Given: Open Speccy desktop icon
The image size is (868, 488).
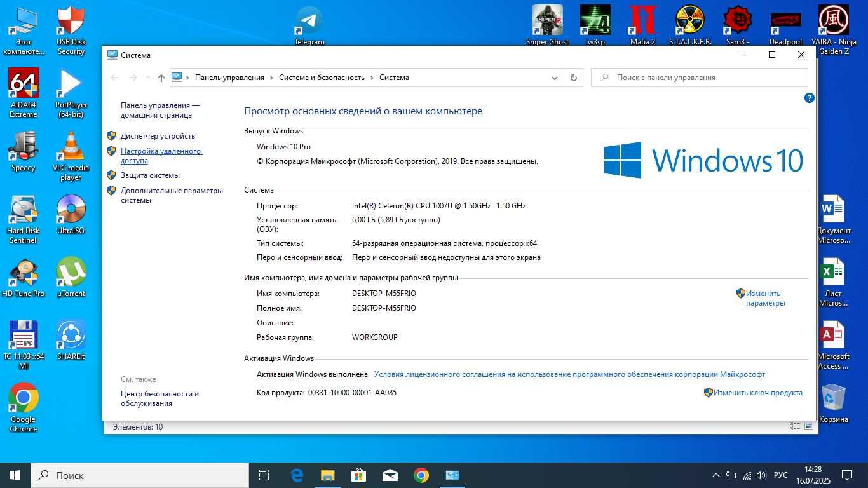Looking at the screenshot, I should coord(24,151).
